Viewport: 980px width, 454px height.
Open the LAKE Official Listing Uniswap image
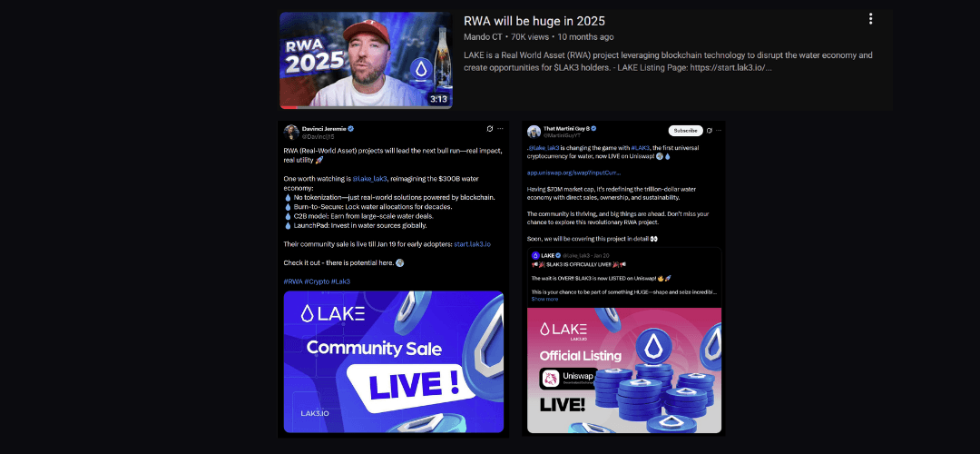624,370
